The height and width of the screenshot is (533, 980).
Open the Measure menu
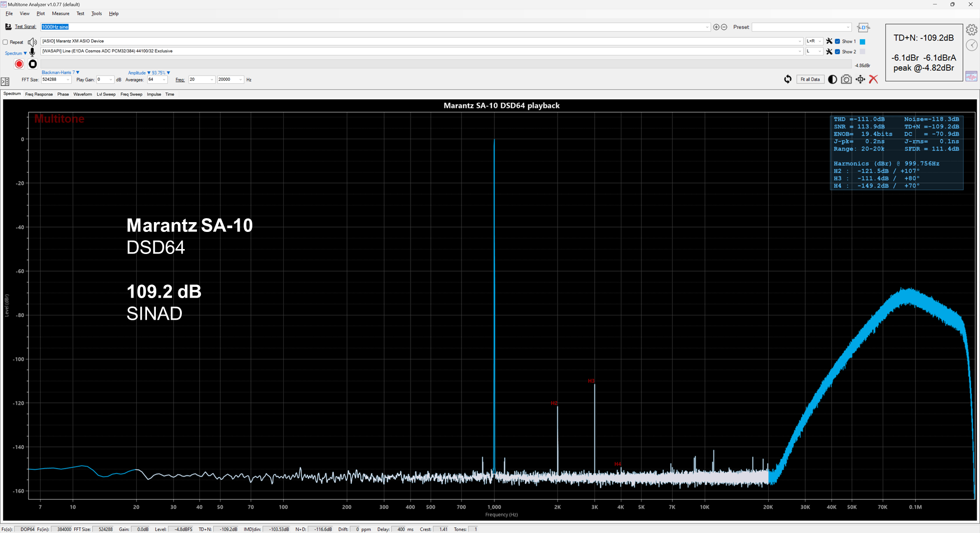tap(61, 14)
